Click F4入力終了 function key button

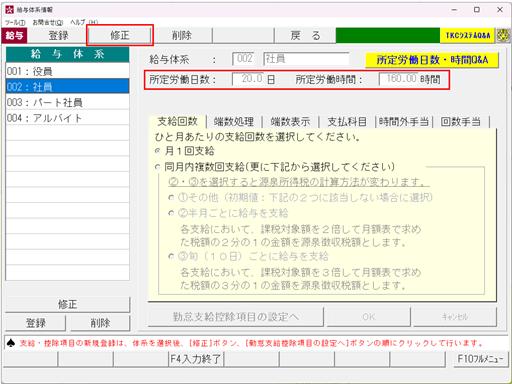(x=196, y=359)
